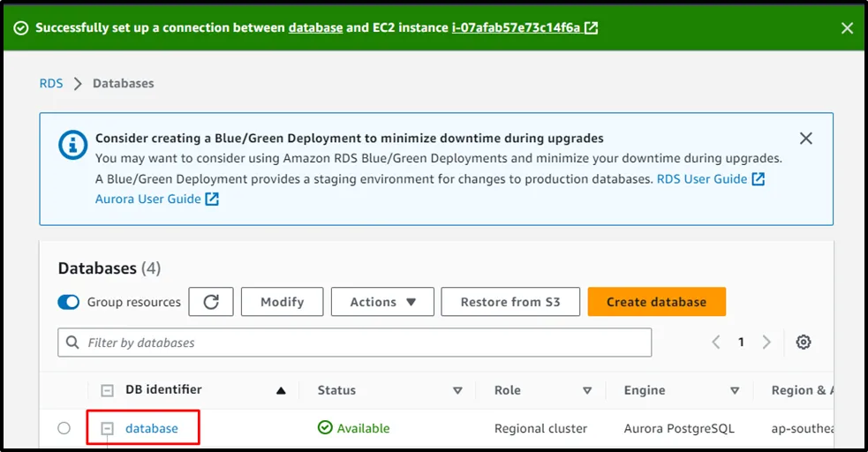
Task: Click the RDS breadcrumb link
Action: (x=51, y=83)
